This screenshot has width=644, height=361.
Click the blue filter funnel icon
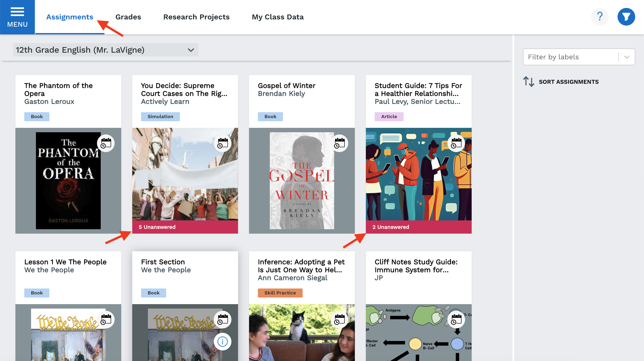coord(626,17)
